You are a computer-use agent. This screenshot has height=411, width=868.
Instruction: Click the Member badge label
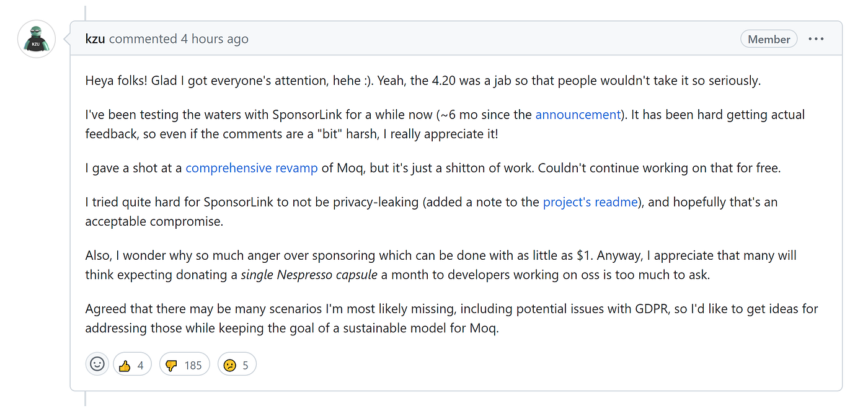[769, 39]
